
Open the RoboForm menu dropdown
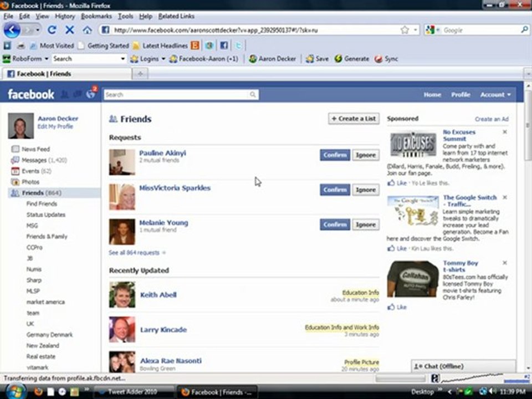[x=47, y=59]
